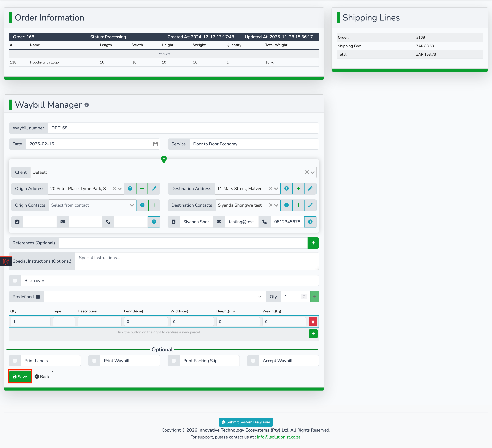Open the date picker calendar icon
Image resolution: width=492 pixels, height=448 pixels.
point(156,144)
